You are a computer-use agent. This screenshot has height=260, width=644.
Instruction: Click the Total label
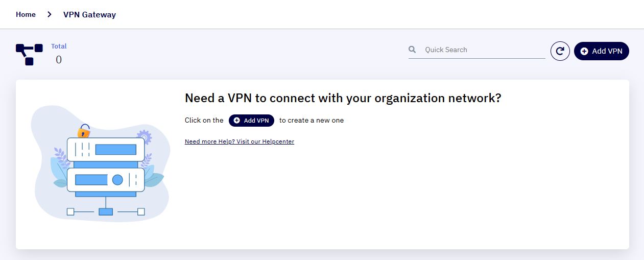point(59,46)
